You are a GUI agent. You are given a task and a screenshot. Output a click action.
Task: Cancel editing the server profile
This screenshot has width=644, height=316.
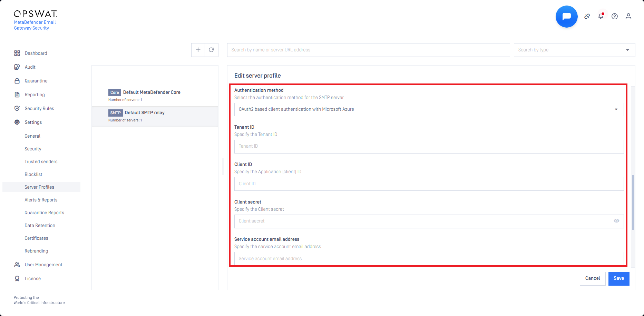click(x=592, y=278)
